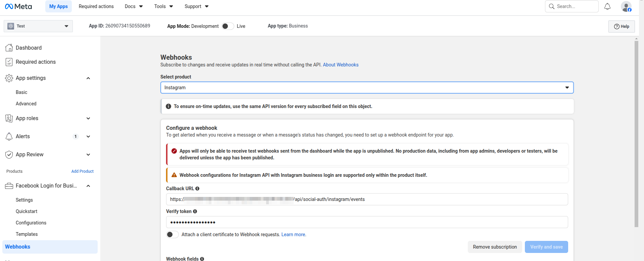Click the Help button
Screen dimensions: 644x261
click(x=622, y=27)
